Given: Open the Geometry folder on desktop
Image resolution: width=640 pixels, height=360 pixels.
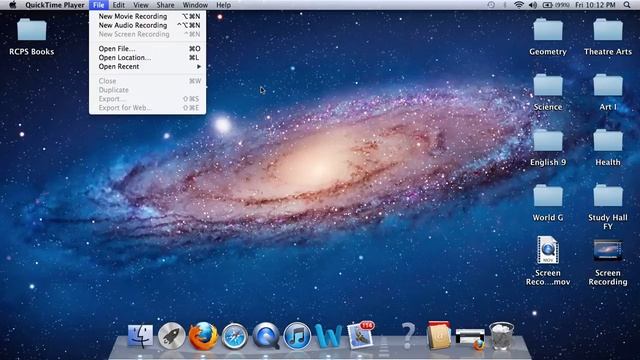Looking at the screenshot, I should 548,37.
